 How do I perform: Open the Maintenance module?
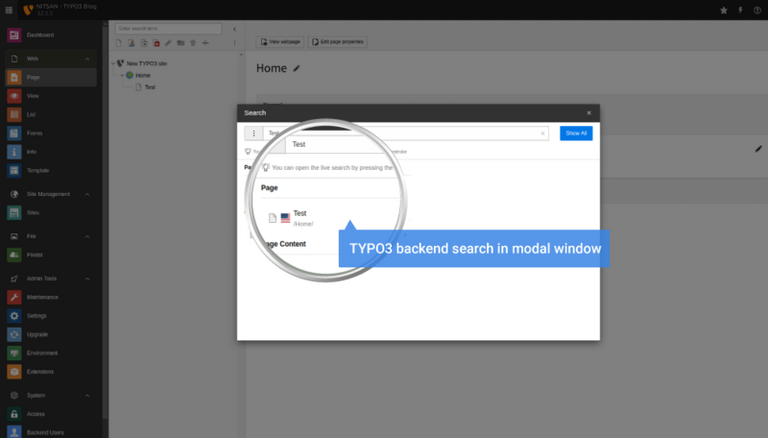[50, 297]
